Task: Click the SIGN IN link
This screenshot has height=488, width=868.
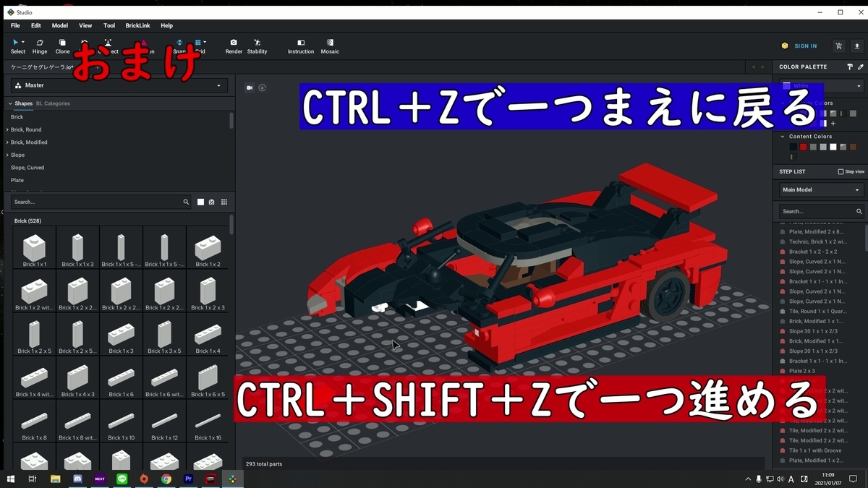Action: [805, 46]
